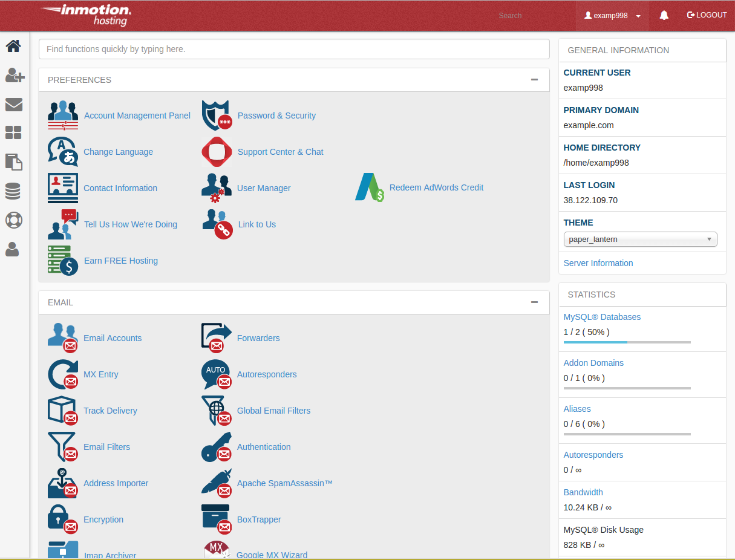The image size is (735, 560).
Task: Click the Logout button
Action: [x=707, y=15]
